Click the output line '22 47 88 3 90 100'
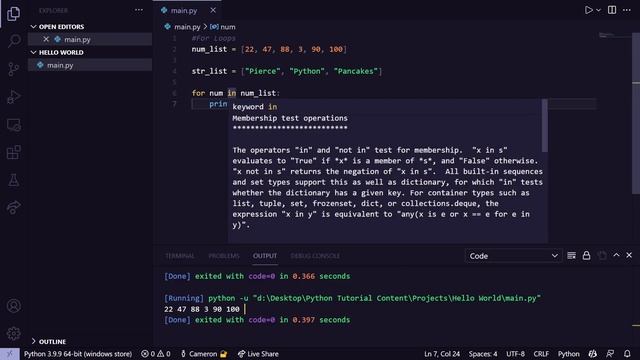This screenshot has height=360, width=640. click(x=202, y=309)
